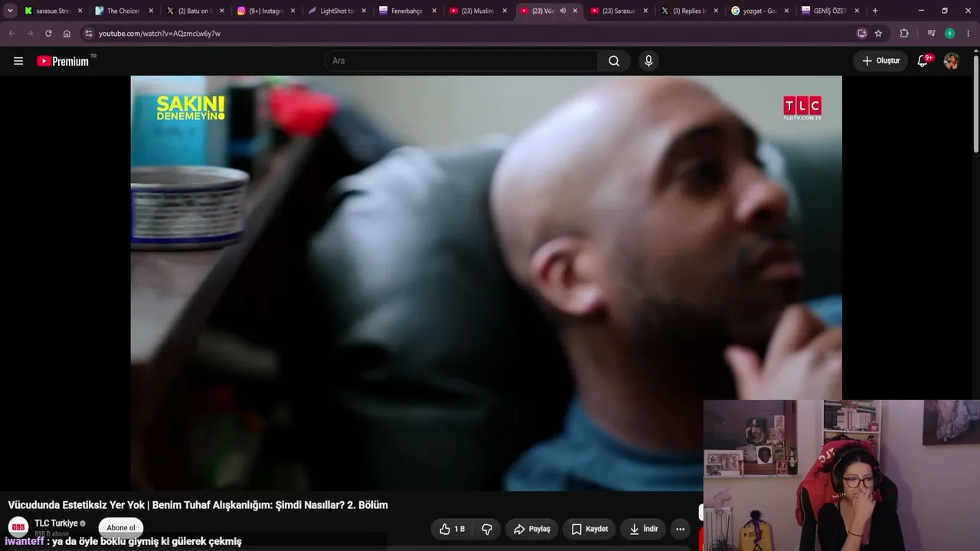Open TLC Turkiye channel name link

56,523
